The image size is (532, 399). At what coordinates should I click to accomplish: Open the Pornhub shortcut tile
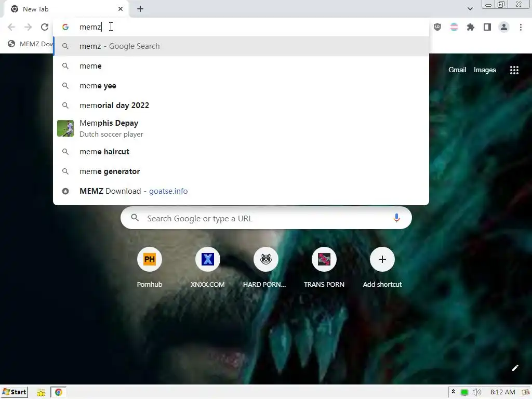coord(150,268)
